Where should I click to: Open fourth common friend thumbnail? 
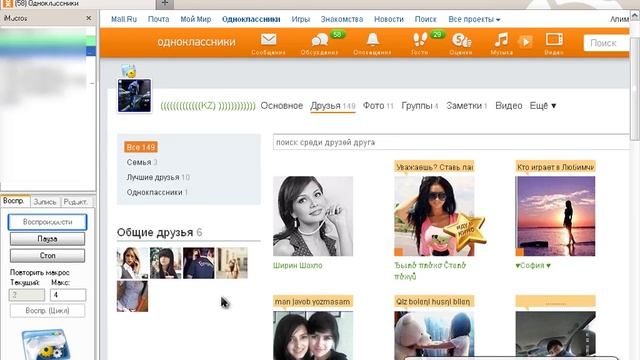tap(232, 263)
